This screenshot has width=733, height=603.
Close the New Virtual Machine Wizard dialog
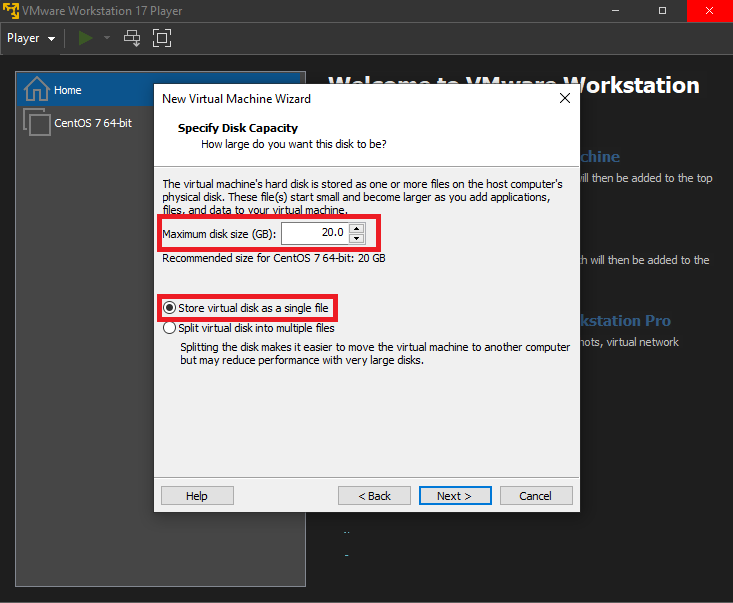[x=565, y=99]
